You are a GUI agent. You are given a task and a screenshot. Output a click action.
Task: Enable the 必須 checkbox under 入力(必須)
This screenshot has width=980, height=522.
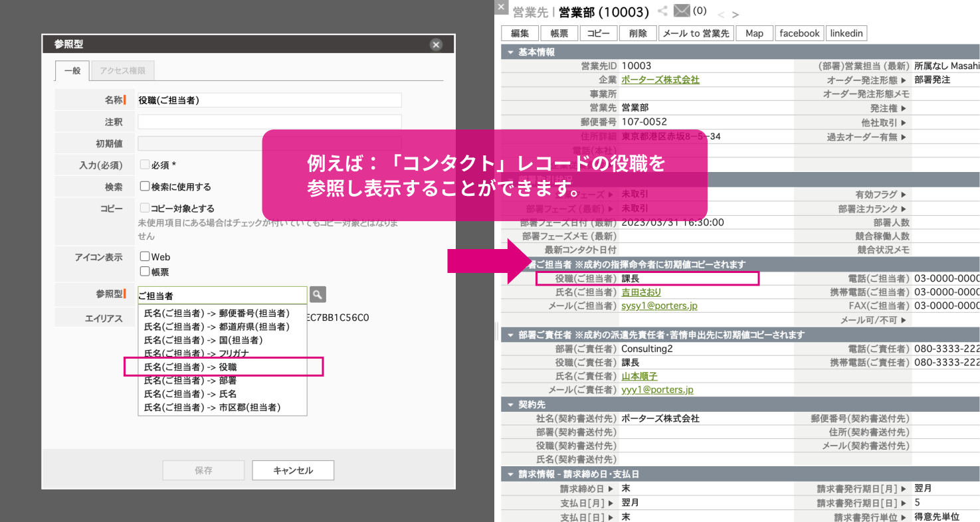coord(144,164)
